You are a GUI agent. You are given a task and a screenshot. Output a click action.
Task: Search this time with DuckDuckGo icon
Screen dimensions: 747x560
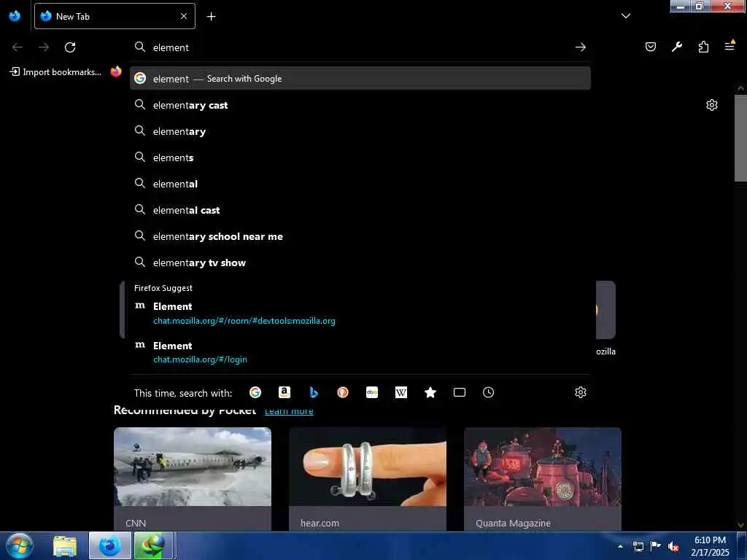343,392
